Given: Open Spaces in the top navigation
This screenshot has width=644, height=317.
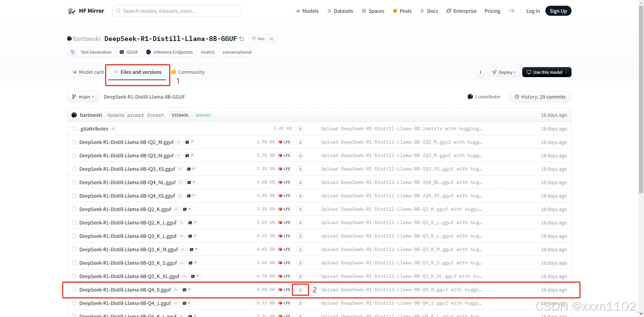Looking at the screenshot, I should (373, 11).
